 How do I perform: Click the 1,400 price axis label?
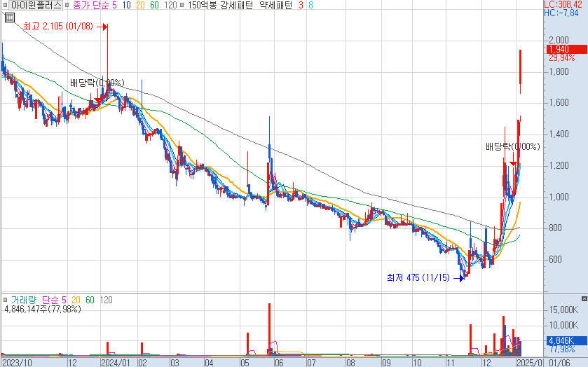pos(559,134)
